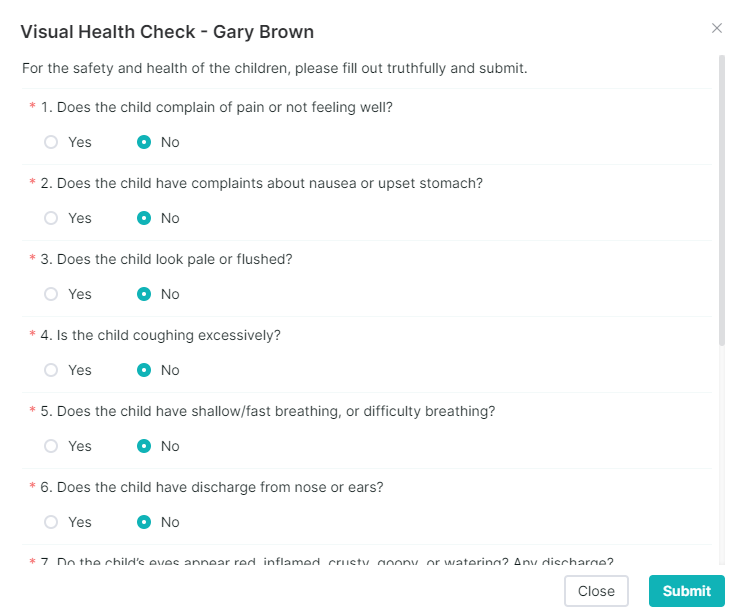The image size is (736, 613).
Task: Click the form's vertical scrollbar thumb
Action: [722, 200]
